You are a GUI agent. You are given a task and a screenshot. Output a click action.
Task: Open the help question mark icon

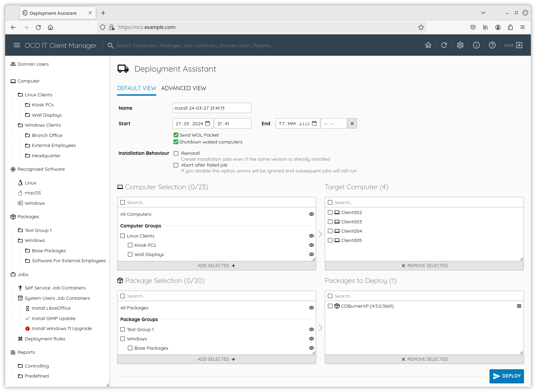(492, 45)
